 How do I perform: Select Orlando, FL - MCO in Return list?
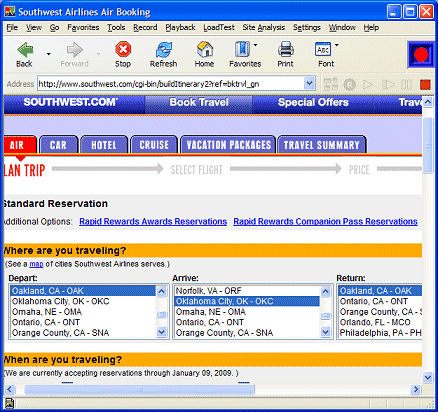380,322
